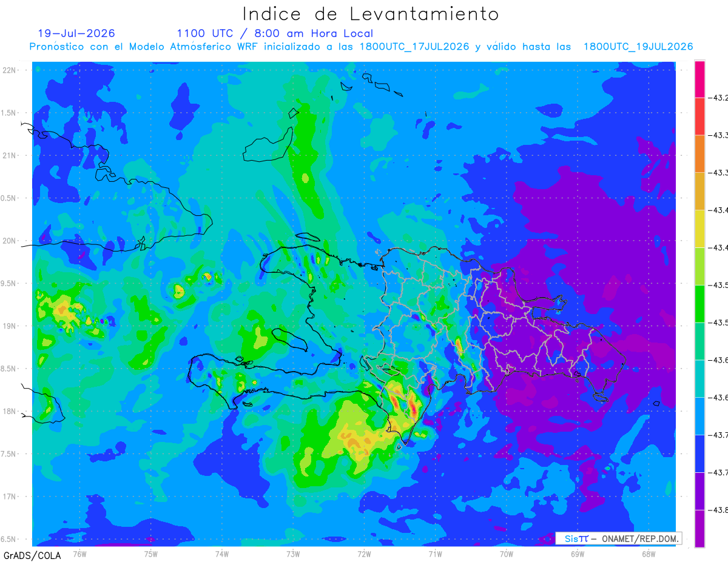Click the "1100 UTC / 8:00 am Hora Local" time label

click(x=275, y=33)
